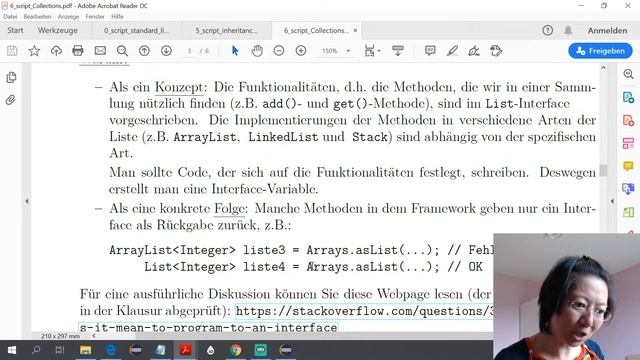Go to previous page arrow
640x360 pixels.
tap(144, 51)
